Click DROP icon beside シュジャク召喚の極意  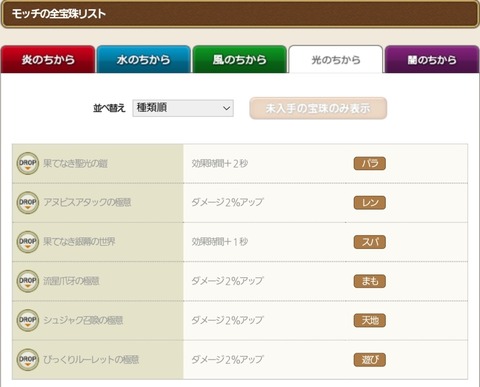click(x=28, y=320)
